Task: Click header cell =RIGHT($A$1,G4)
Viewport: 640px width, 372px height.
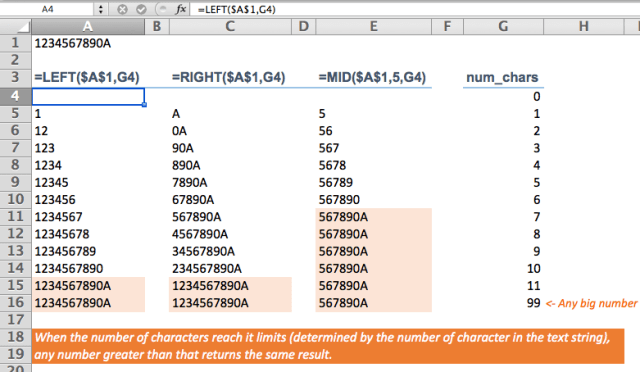Action: (231, 78)
